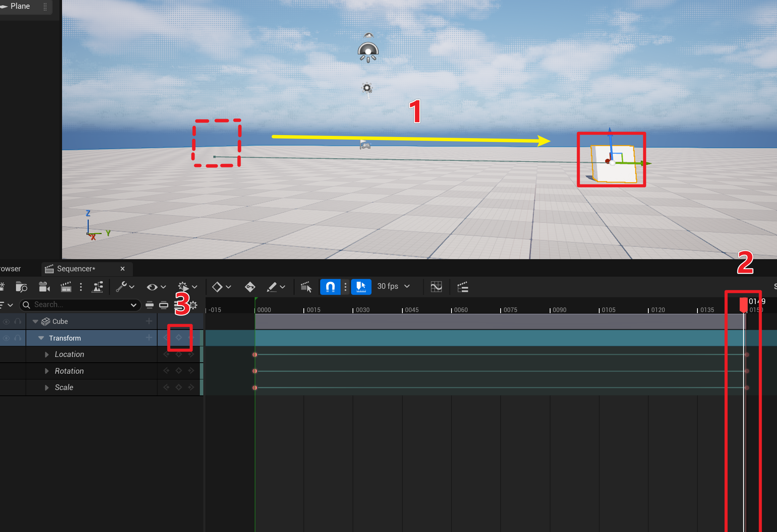Select the Plane tab at top left
This screenshot has width=777, height=532.
pyautogui.click(x=20, y=6)
